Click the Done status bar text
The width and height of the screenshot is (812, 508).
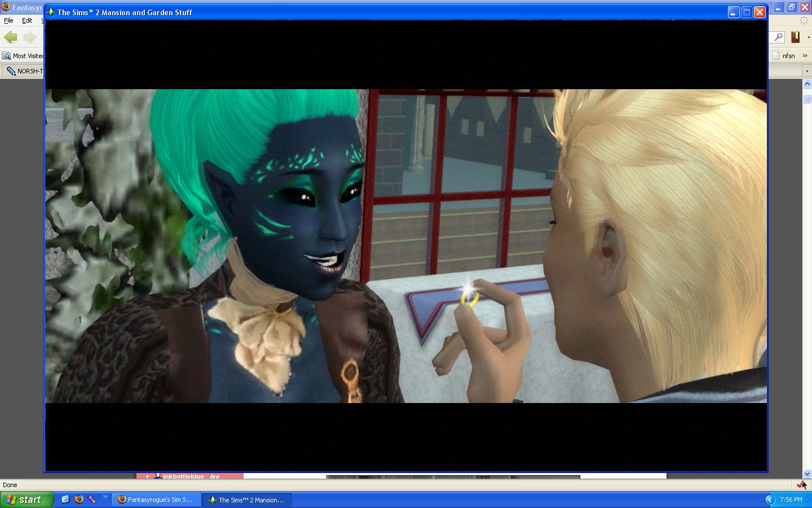tap(10, 485)
